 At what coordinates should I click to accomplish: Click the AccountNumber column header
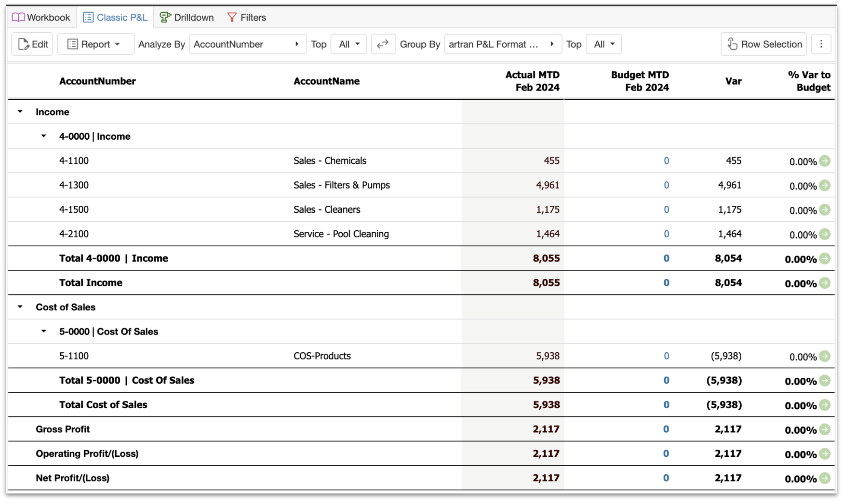[x=98, y=81]
